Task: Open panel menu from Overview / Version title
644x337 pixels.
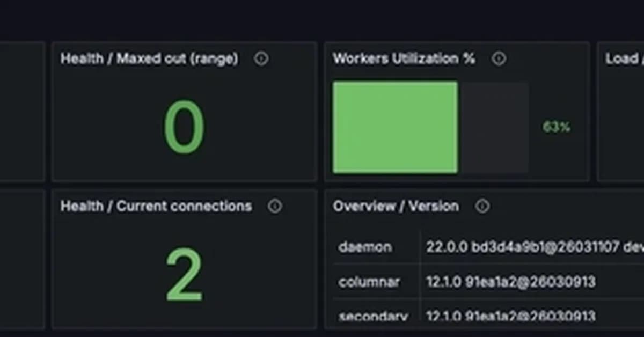Action: (396, 206)
